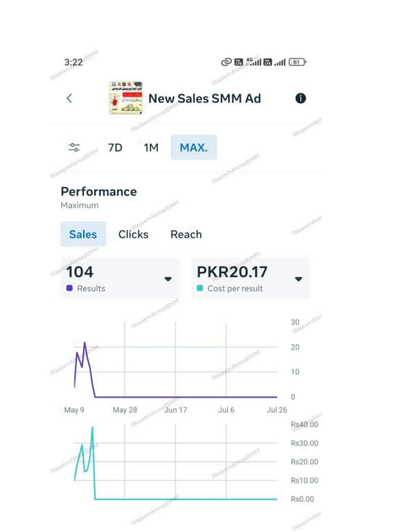Tap the New Sales SMM Ad thumbnail
The width and height of the screenshot is (411, 532).
point(126,97)
